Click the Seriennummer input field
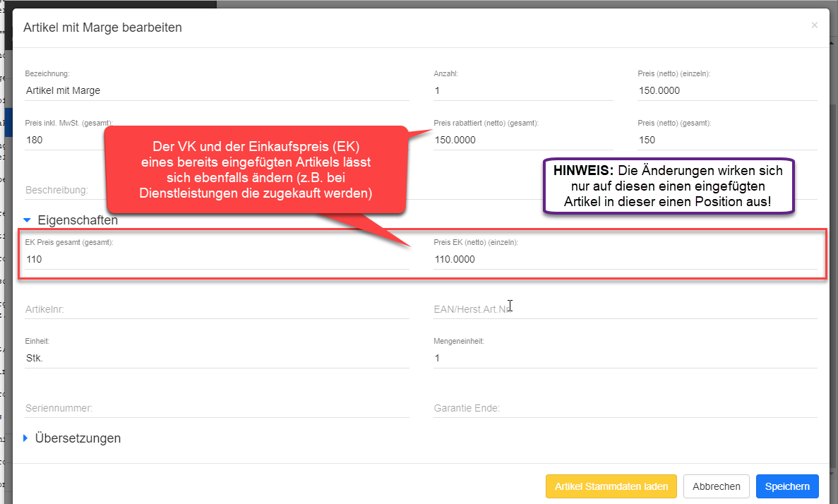 click(x=217, y=408)
